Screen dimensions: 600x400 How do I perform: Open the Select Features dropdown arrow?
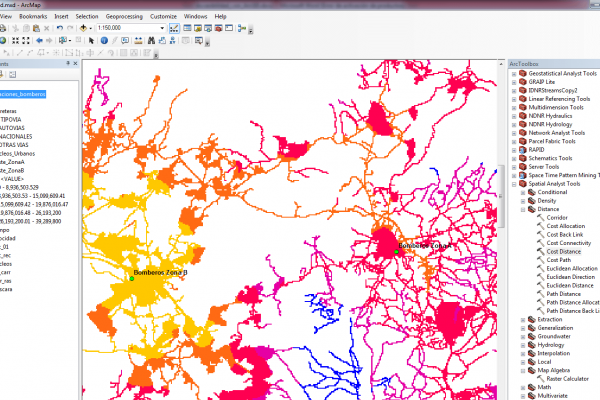coord(70,41)
